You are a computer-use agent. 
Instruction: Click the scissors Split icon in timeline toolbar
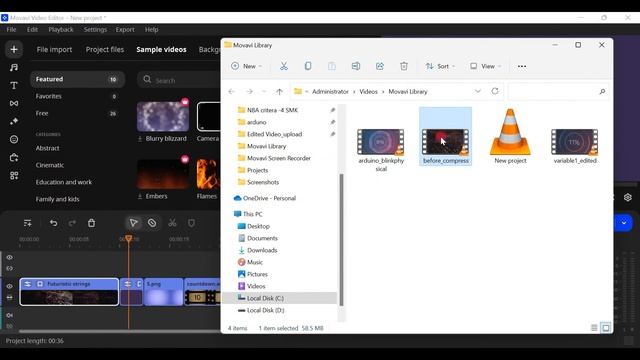(x=172, y=223)
